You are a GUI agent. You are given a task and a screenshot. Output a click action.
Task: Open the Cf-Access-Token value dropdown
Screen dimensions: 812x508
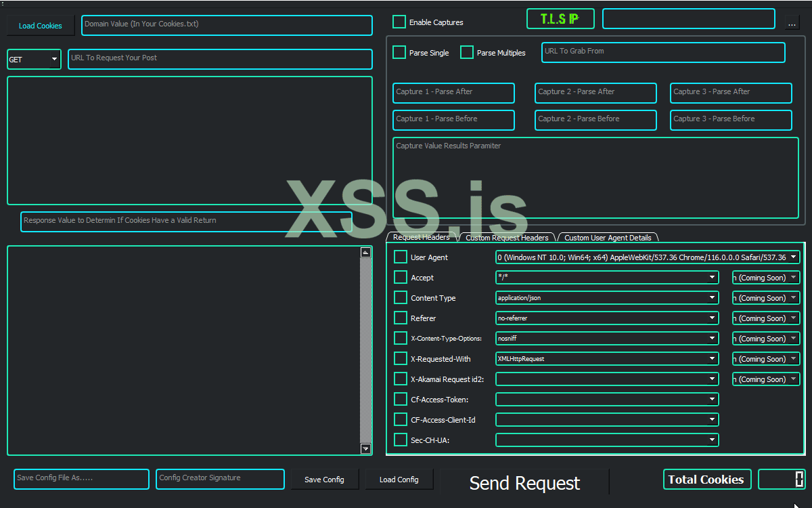pyautogui.click(x=607, y=399)
